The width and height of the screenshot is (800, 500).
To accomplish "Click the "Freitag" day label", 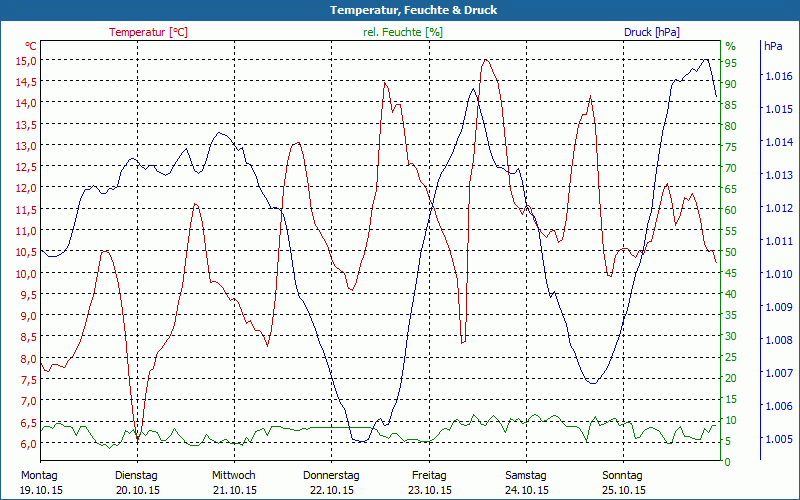I will (429, 475).
